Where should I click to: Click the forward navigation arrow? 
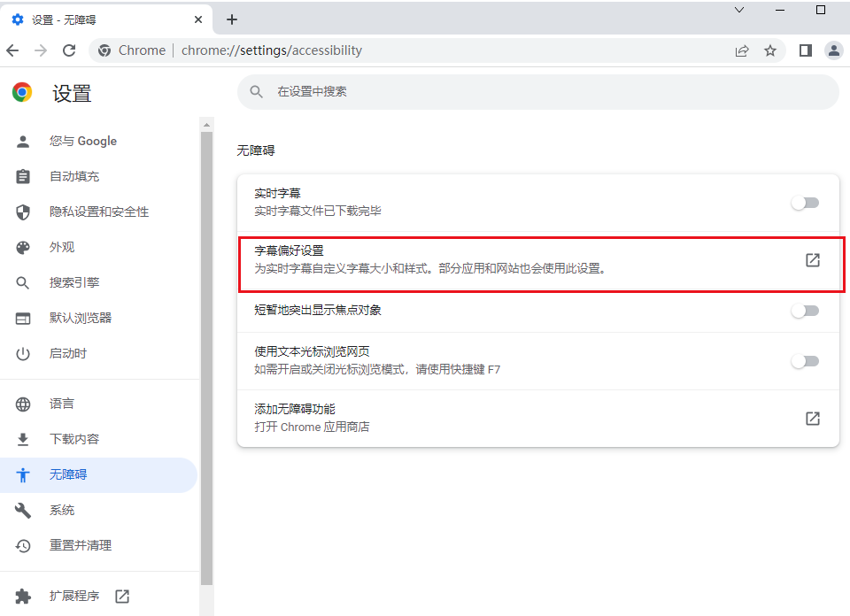(x=41, y=51)
